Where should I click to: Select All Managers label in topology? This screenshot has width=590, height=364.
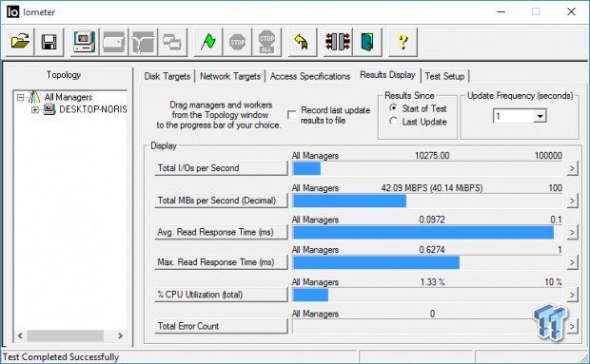(69, 97)
